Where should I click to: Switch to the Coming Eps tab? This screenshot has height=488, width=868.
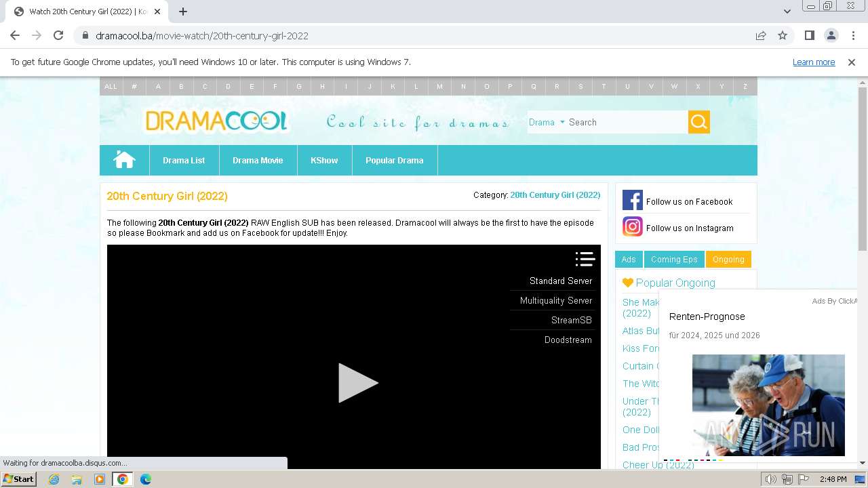pyautogui.click(x=674, y=259)
